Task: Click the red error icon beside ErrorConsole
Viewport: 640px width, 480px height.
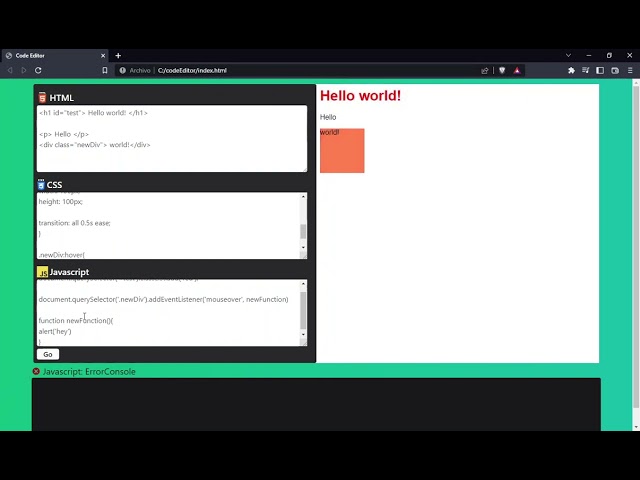Action: click(x=36, y=371)
